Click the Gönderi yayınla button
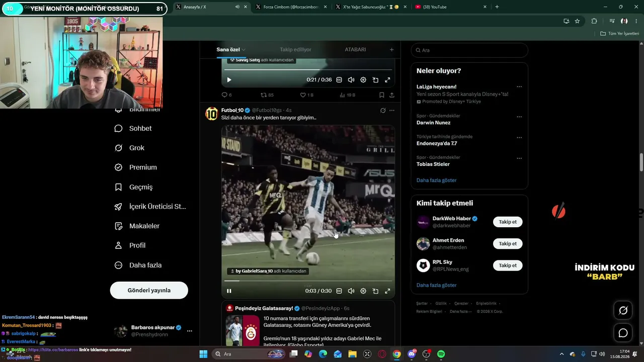This screenshot has width=644, height=362. (149, 290)
